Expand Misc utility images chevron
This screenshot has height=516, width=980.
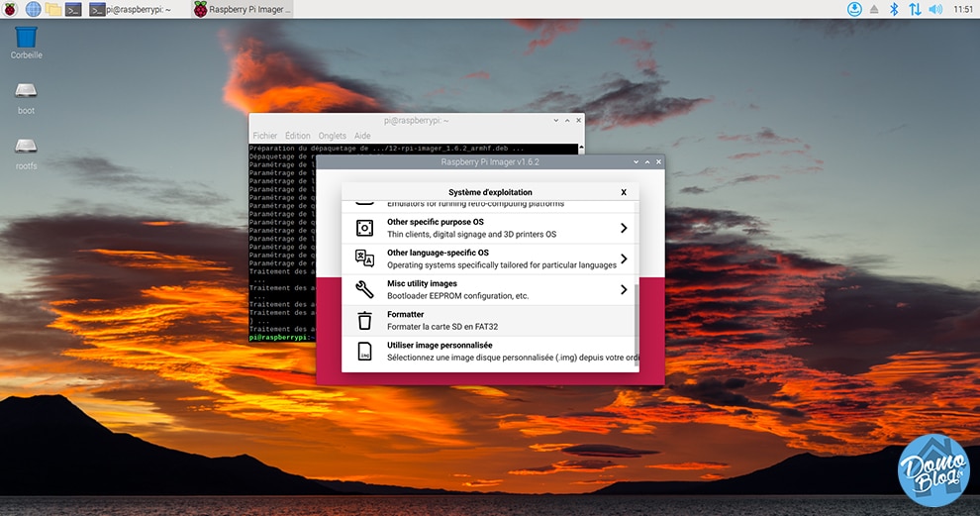(x=624, y=289)
